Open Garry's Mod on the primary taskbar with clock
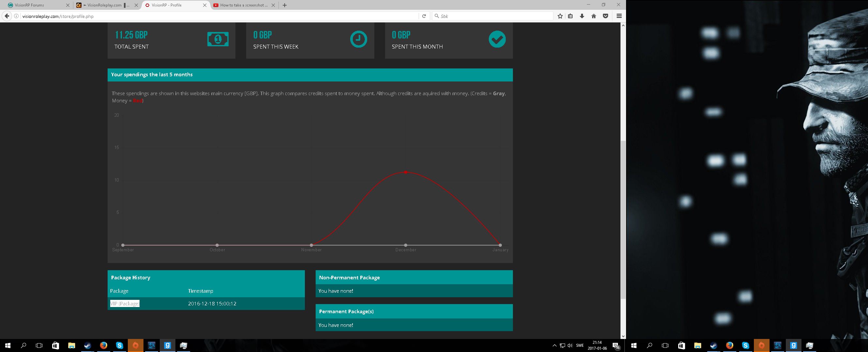 coord(168,345)
